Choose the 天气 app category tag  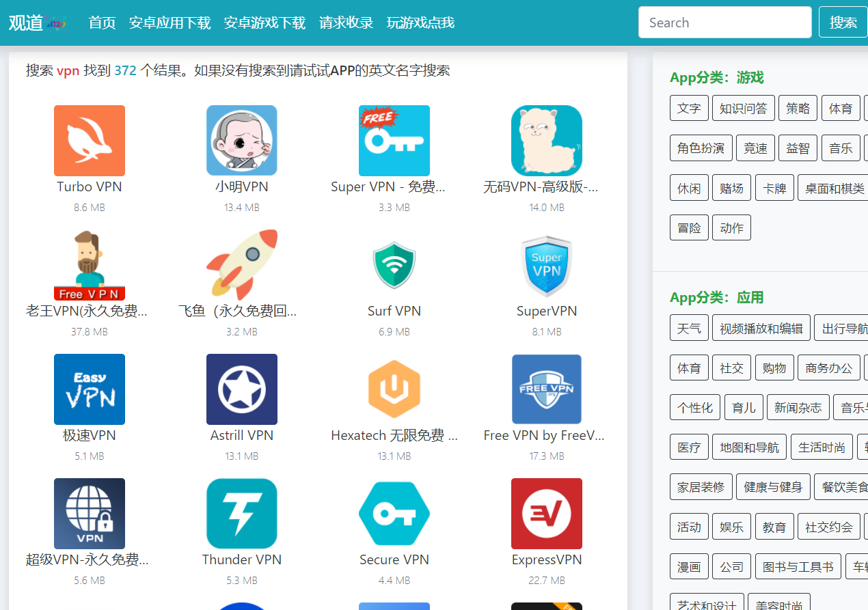click(689, 328)
